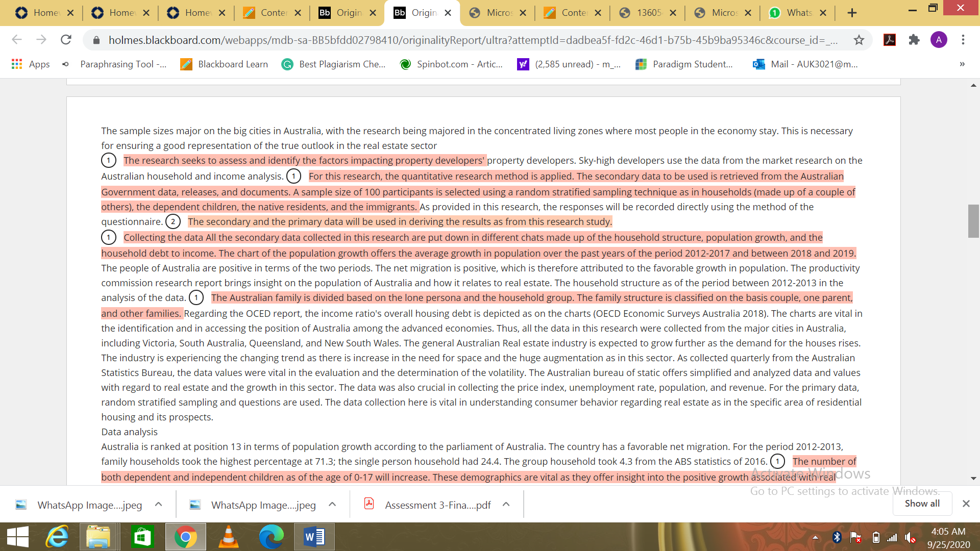Open the Apps grid shortcut

[x=31, y=64]
